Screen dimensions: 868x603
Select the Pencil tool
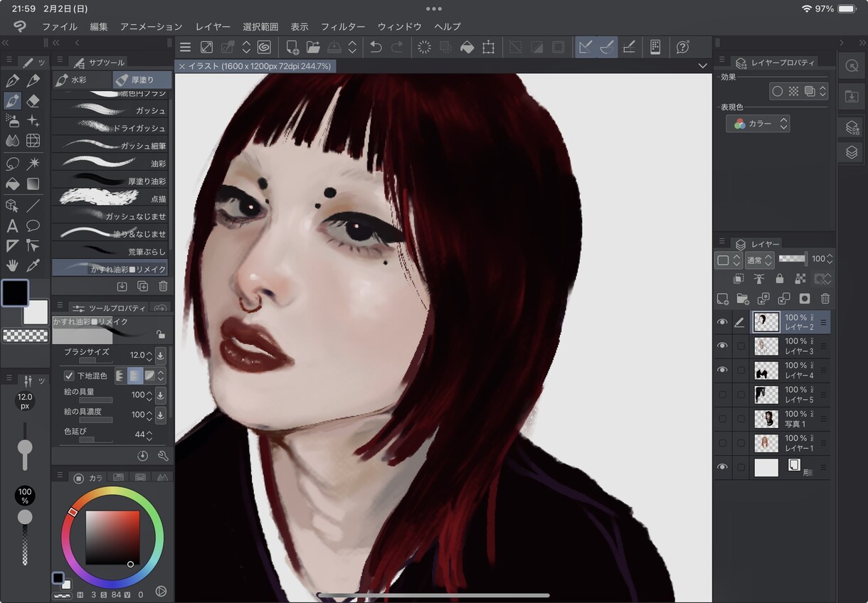[33, 81]
